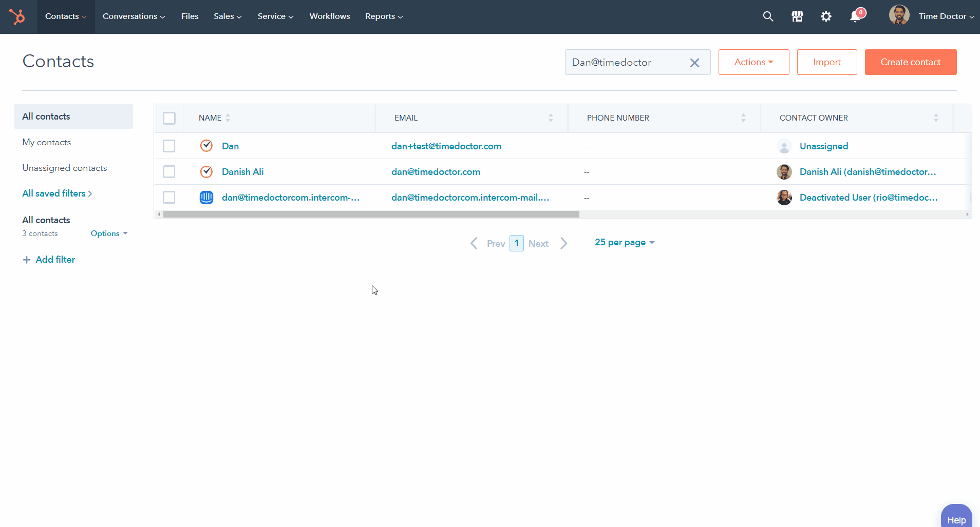The width and height of the screenshot is (980, 527).
Task: Open Workflows in the top navigation
Action: click(330, 16)
